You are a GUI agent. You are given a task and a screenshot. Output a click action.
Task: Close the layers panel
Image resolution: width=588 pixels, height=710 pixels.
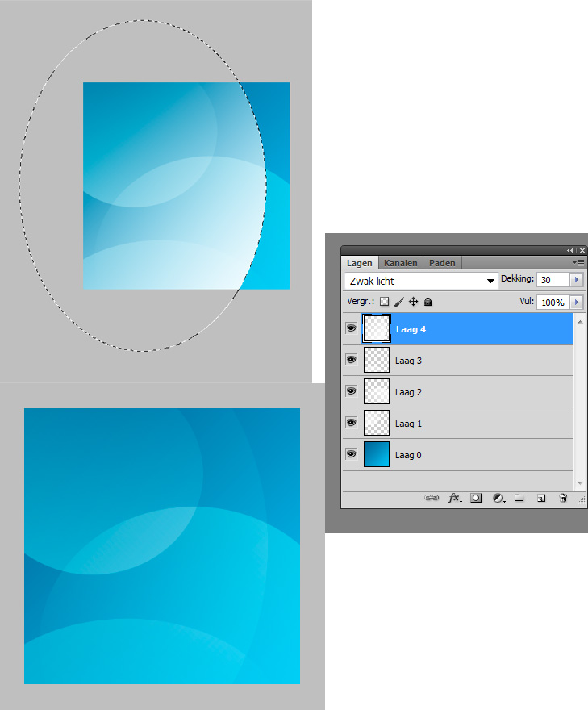tap(582, 250)
